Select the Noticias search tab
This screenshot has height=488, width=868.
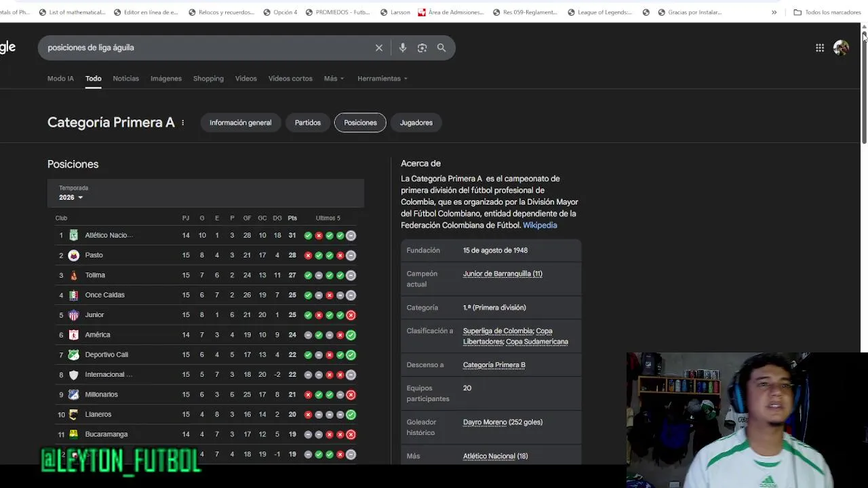coord(125,79)
